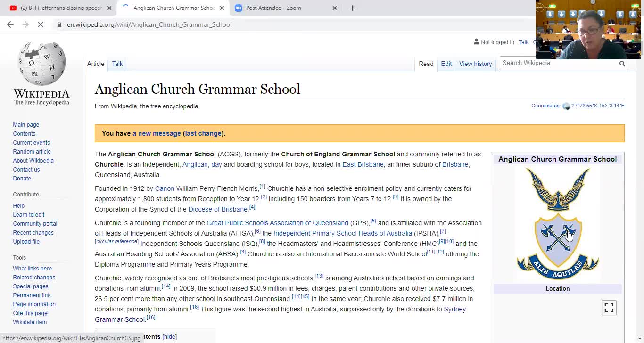Follow the Anglican link in the intro
Screen dimensions: 644x343
pyautogui.click(x=195, y=164)
